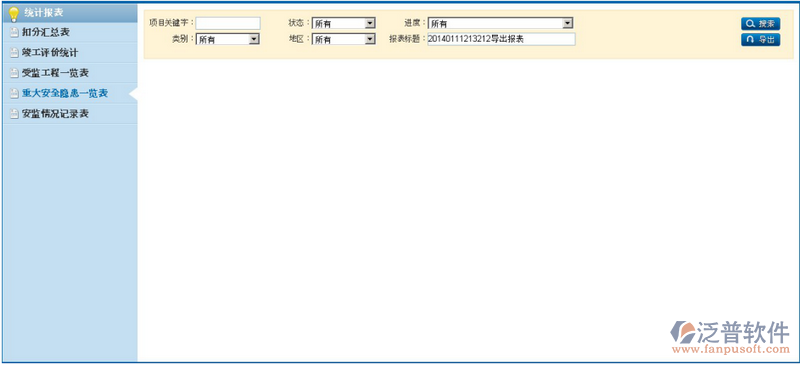
Task: Expand the 地区 dropdown list
Action: 343,39
